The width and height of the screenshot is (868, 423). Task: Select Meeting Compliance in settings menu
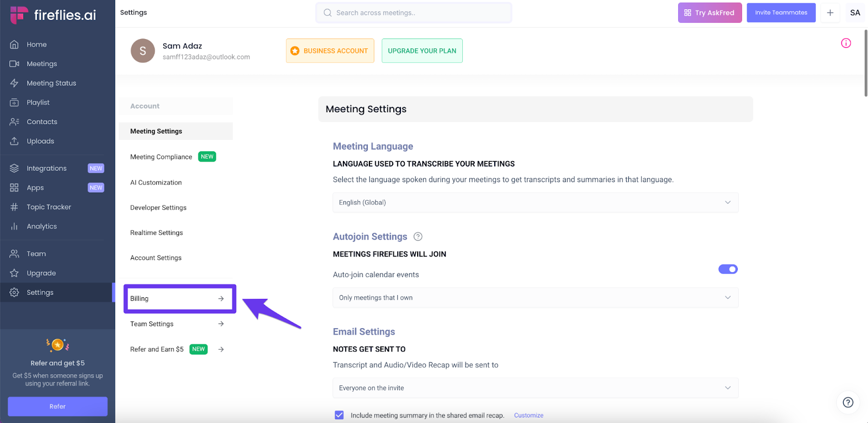tap(161, 157)
